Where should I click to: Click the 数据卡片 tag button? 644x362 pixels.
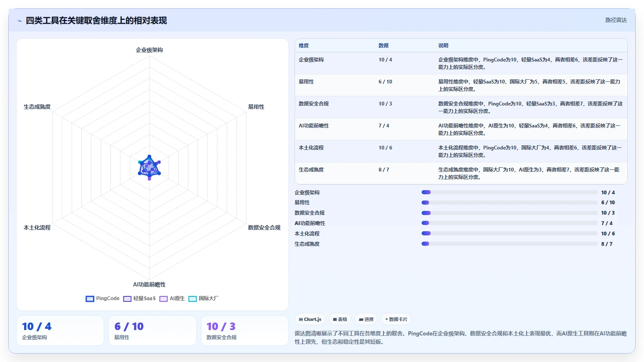(x=396, y=319)
